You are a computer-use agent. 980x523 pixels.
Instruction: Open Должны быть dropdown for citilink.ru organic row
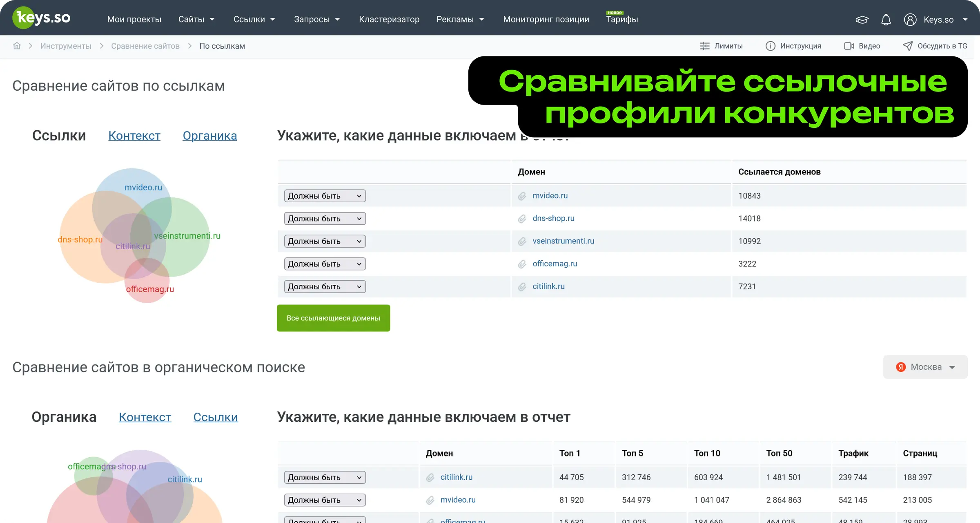325,477
